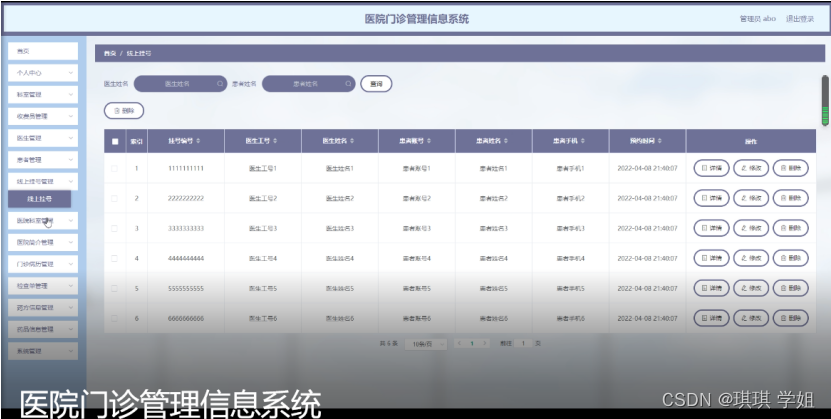Screen dimensions: 831x419
Task: Click 删除 for row 3333333333
Action: [x=791, y=228]
